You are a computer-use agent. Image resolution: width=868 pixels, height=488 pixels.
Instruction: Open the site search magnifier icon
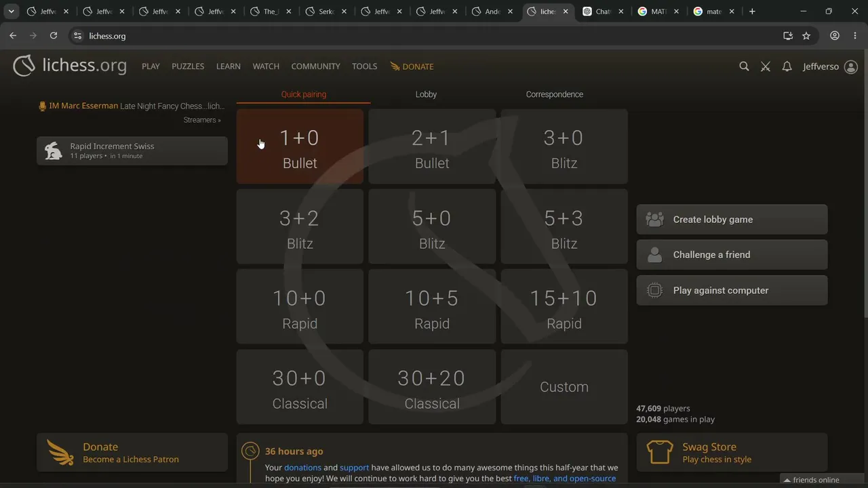coord(744,66)
